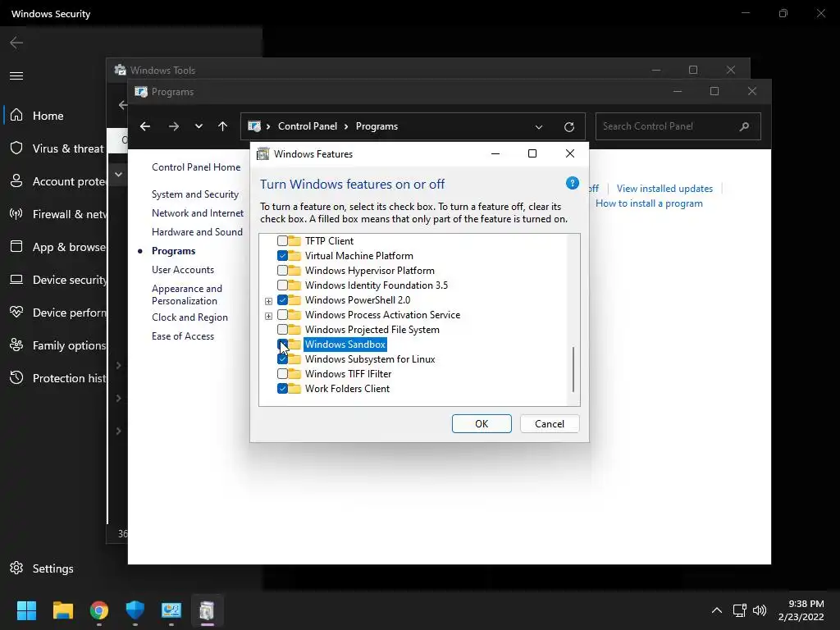
Task: Open System and Security category
Action: click(x=195, y=194)
